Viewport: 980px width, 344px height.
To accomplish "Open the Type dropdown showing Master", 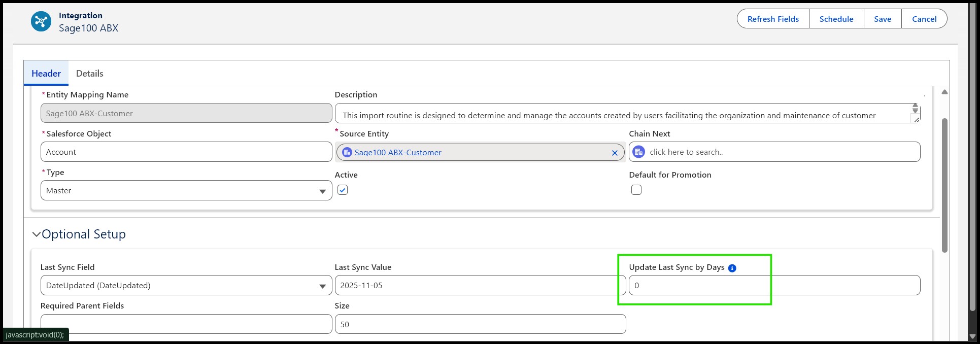I will coord(186,191).
